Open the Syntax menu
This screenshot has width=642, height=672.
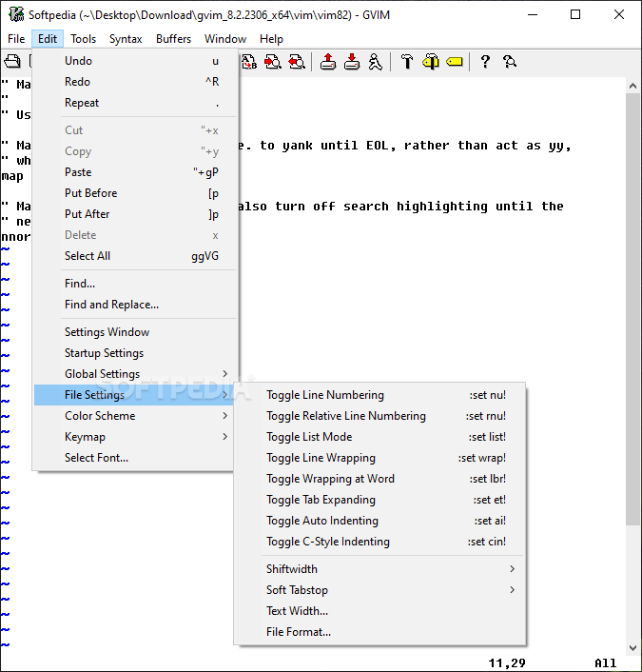(126, 39)
